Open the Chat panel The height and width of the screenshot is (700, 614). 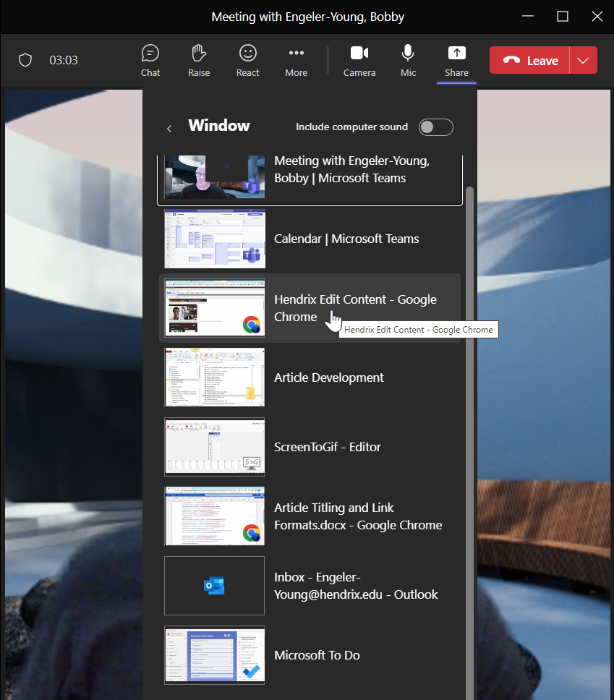150,61
